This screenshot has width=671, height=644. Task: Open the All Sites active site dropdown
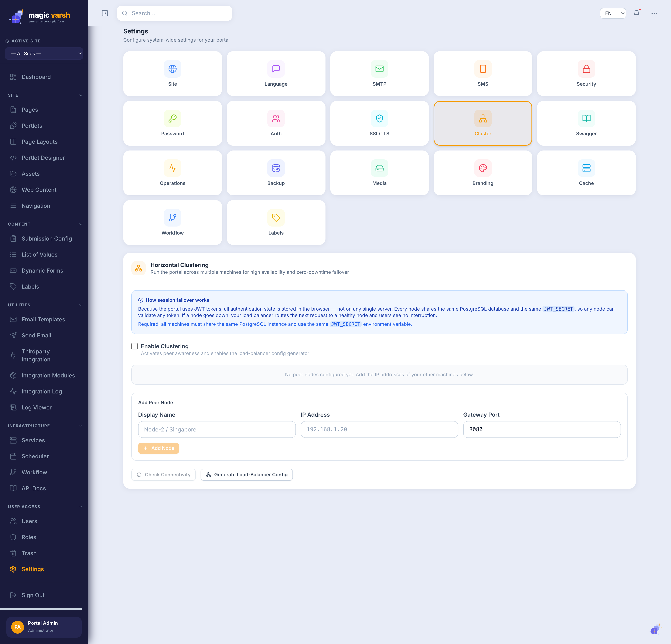pos(44,53)
